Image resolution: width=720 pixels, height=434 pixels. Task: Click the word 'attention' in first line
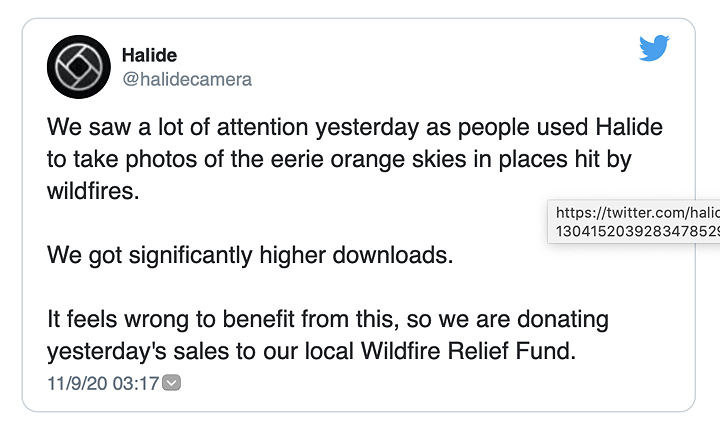click(262, 127)
